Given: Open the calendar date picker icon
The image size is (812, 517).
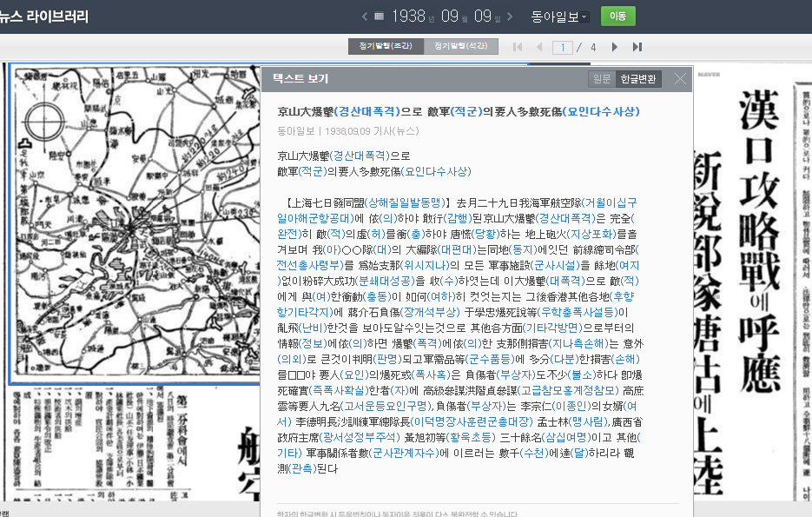Looking at the screenshot, I should click(379, 17).
